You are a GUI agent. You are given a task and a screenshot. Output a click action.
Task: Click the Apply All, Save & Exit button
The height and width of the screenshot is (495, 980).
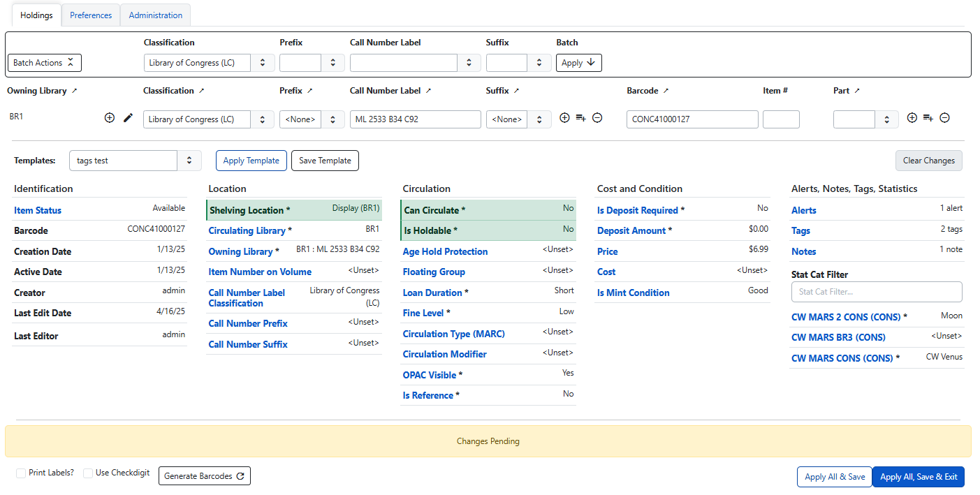pyautogui.click(x=918, y=477)
